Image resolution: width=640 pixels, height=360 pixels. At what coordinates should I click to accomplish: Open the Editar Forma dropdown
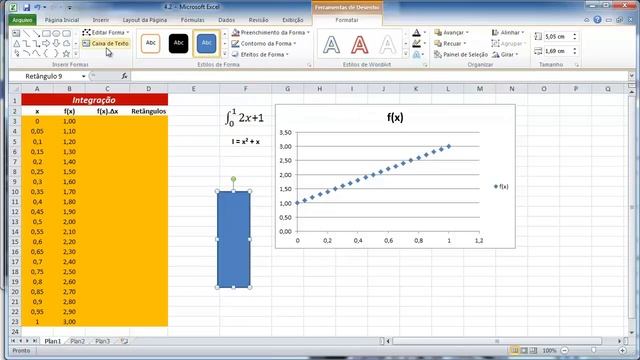tap(106, 32)
